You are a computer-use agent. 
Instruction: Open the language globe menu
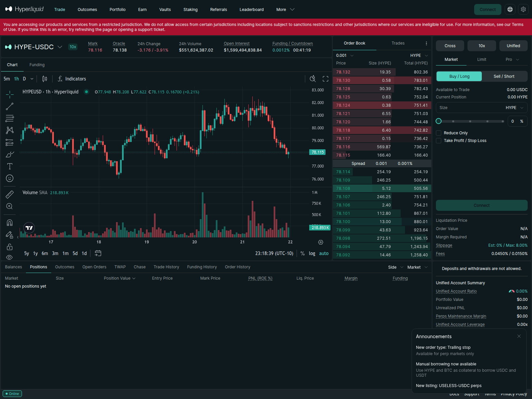[x=510, y=9]
